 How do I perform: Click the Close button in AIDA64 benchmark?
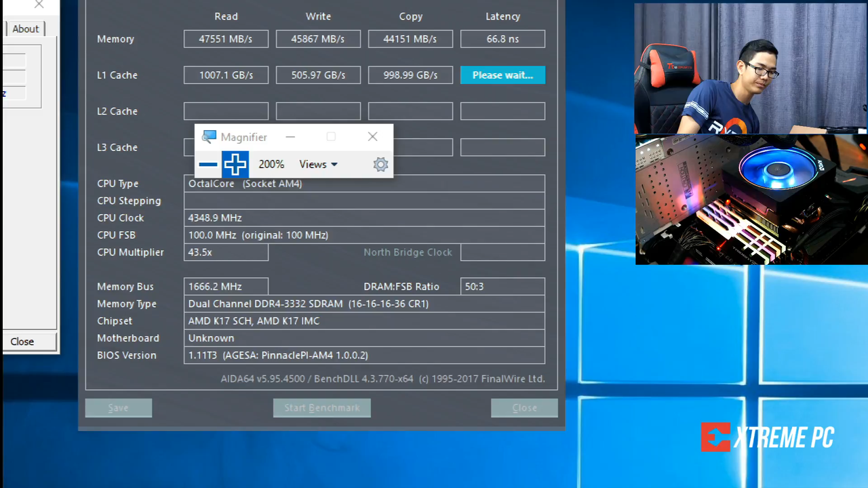point(524,407)
